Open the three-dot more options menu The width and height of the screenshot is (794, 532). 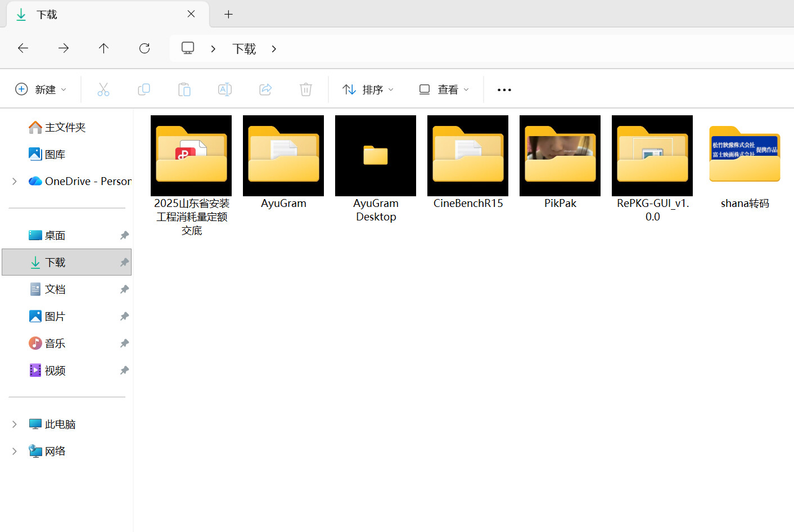coord(504,90)
